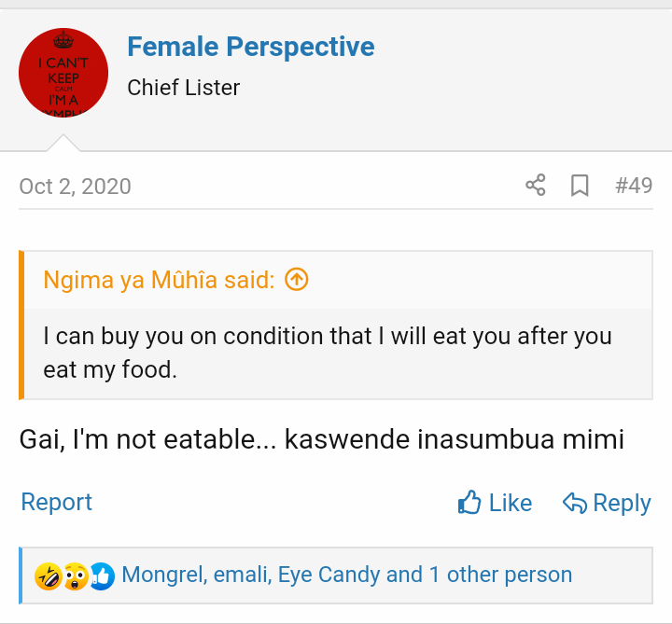Viewport: 672px width, 624px height.
Task: Click the shocked face emoji reaction
Action: [x=75, y=575]
